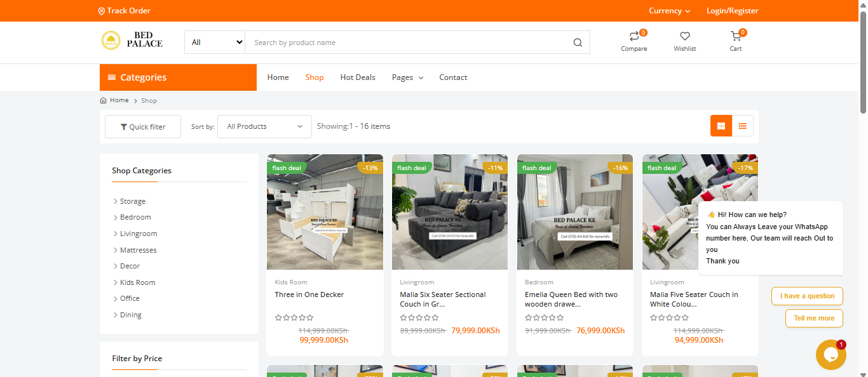Open the Compare icon in header
The image size is (868, 377).
(x=634, y=37)
